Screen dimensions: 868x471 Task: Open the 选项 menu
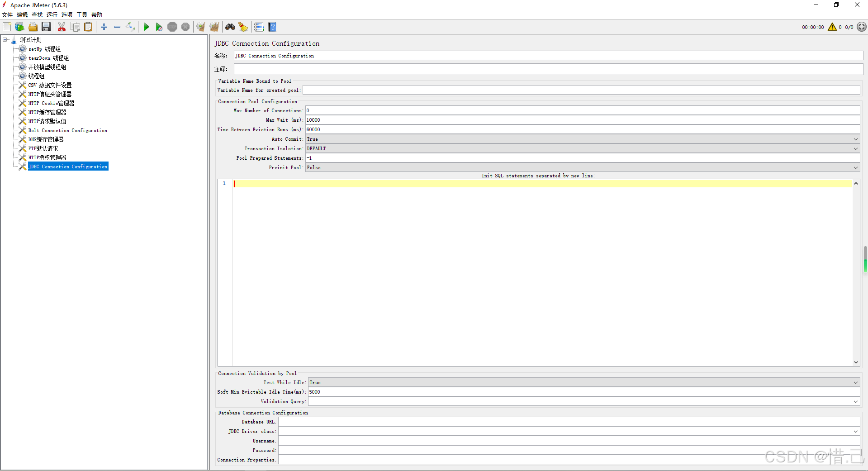[x=67, y=15]
